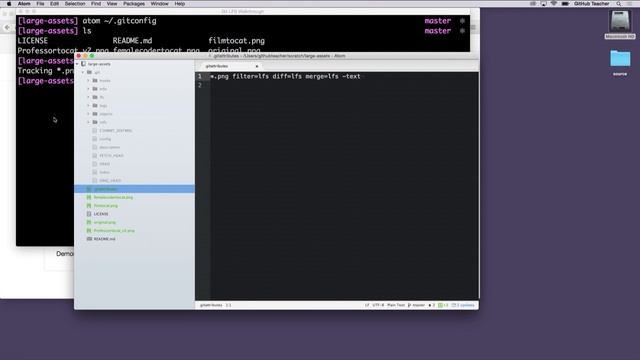Open the Packages menu
The height and width of the screenshot is (360, 640).
(134, 4)
